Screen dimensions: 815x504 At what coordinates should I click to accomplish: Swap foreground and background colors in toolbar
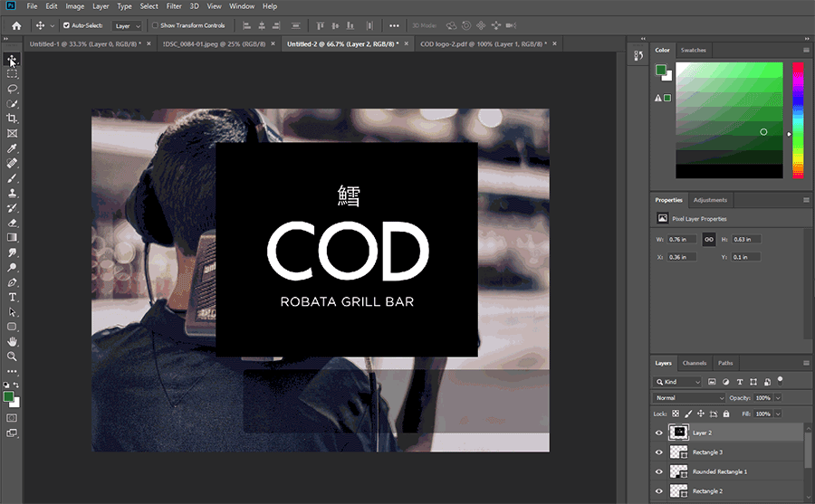click(x=16, y=385)
